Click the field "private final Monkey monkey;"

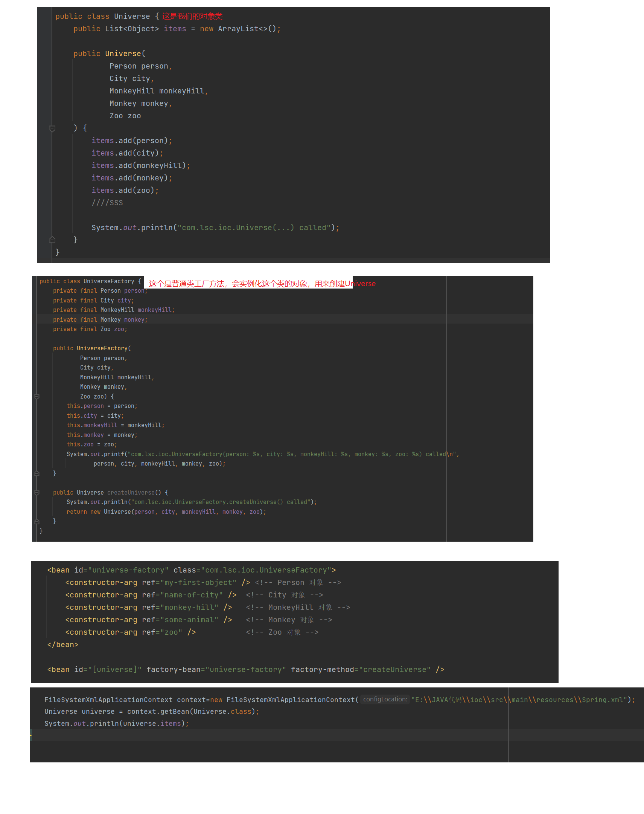click(x=100, y=320)
